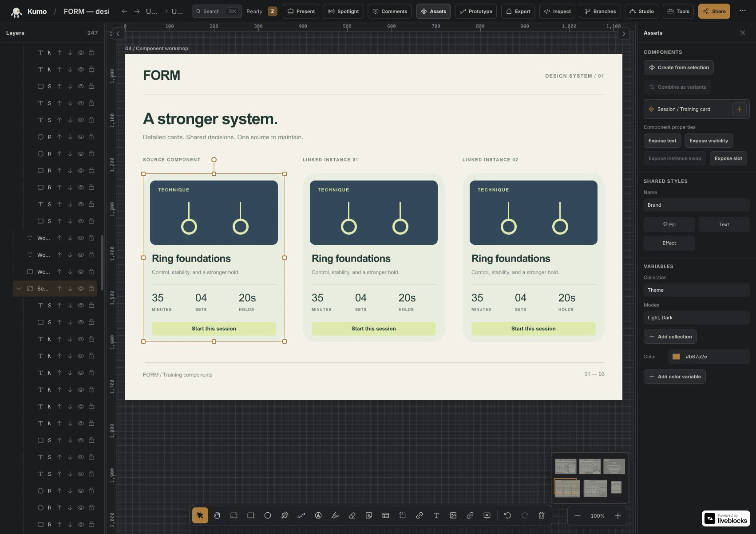Click the trash Delete icon

pyautogui.click(x=541, y=515)
